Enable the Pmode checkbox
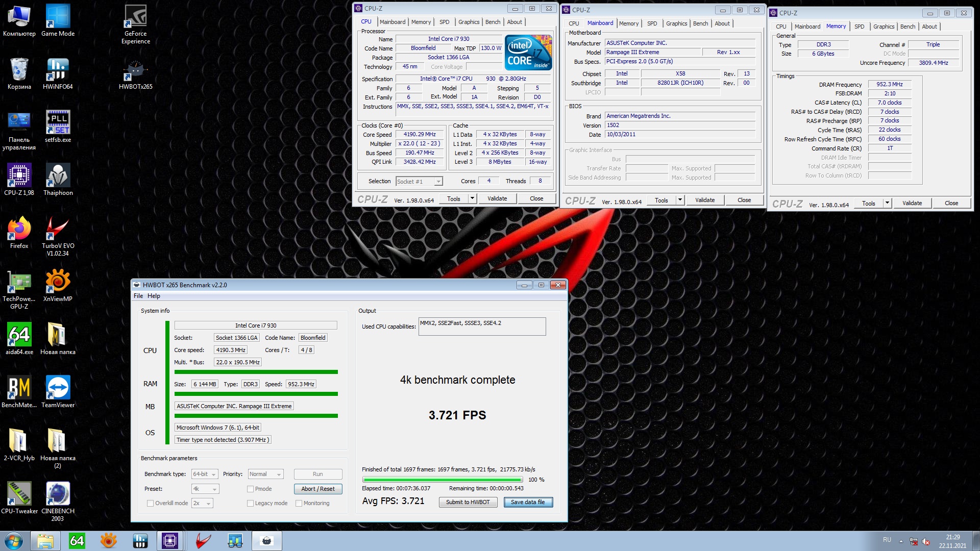Viewport: 980px width, 551px height. click(250, 489)
